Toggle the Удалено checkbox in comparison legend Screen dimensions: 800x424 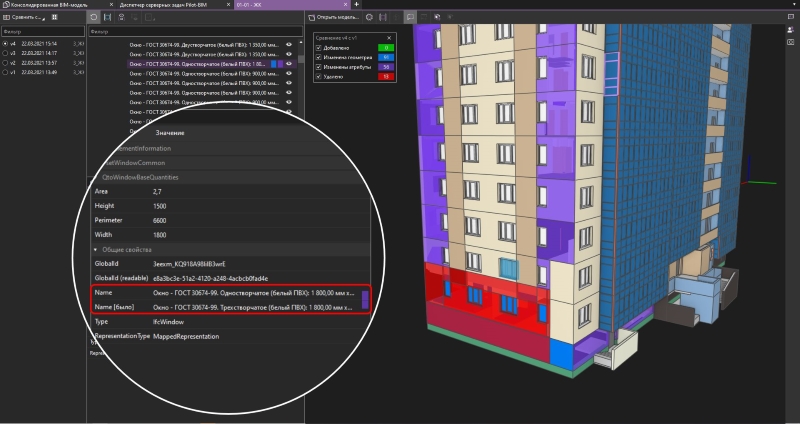319,76
